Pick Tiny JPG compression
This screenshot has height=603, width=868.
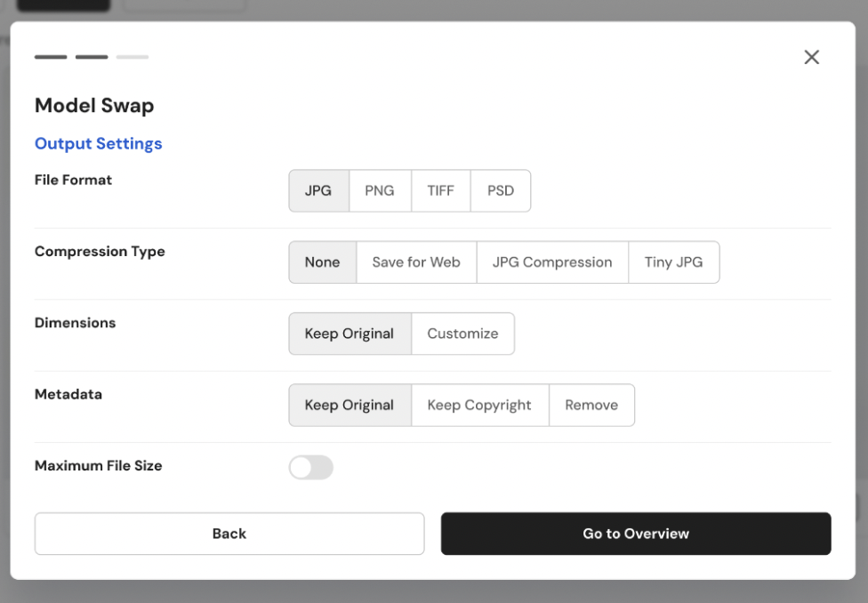[674, 261]
